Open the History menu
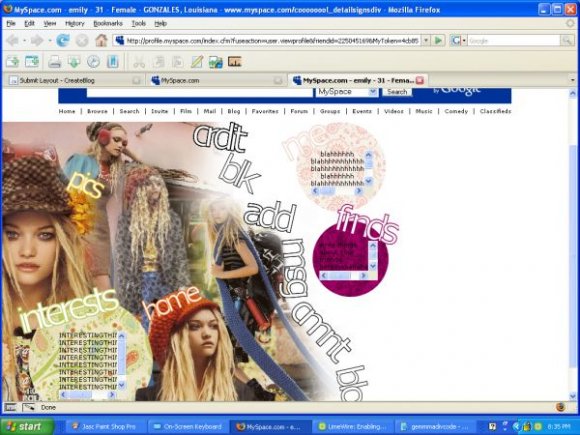 [x=75, y=23]
